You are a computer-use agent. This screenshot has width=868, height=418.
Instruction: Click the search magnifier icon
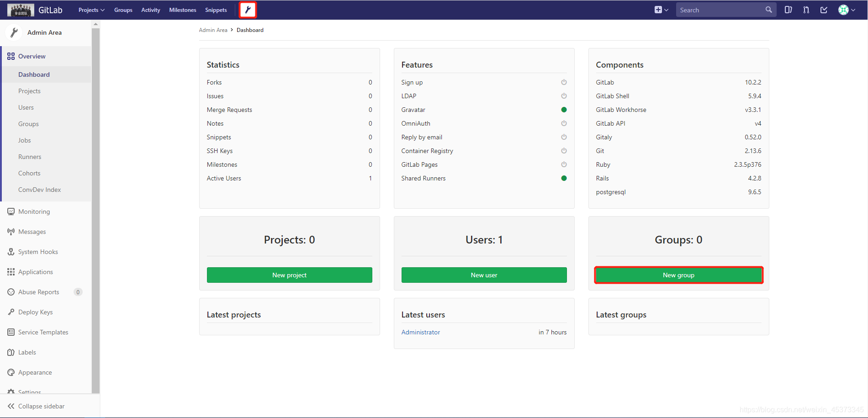[769, 10]
